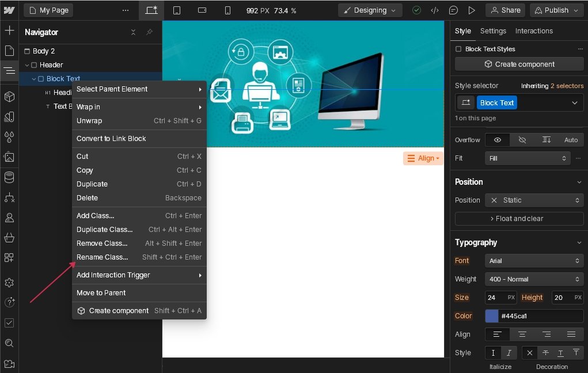Open the Pages panel icon

click(x=9, y=51)
